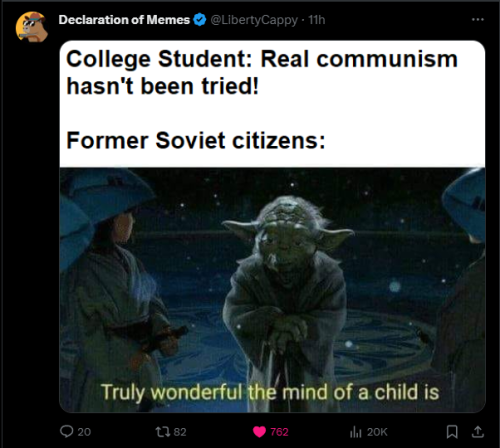Click the 762 likes count
Viewport: 500px width, 448px height.
(279, 432)
